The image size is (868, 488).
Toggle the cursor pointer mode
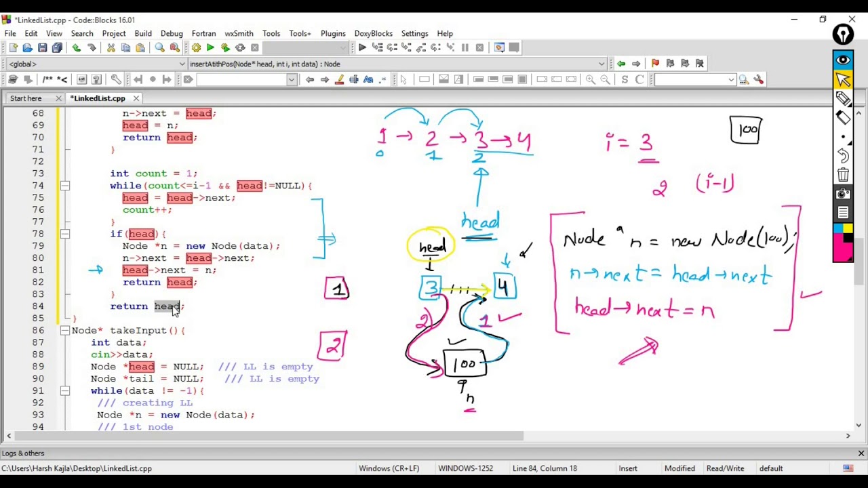[x=843, y=79]
